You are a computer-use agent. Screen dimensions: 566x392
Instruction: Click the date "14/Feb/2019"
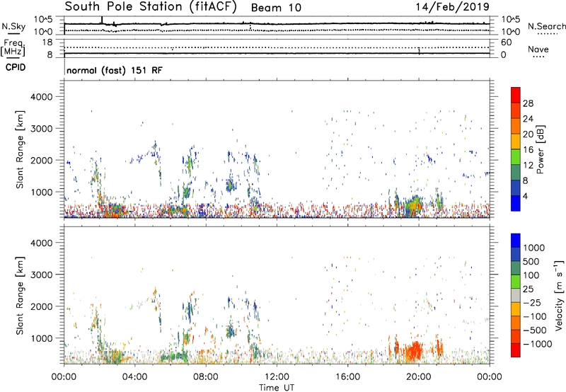[452, 7]
